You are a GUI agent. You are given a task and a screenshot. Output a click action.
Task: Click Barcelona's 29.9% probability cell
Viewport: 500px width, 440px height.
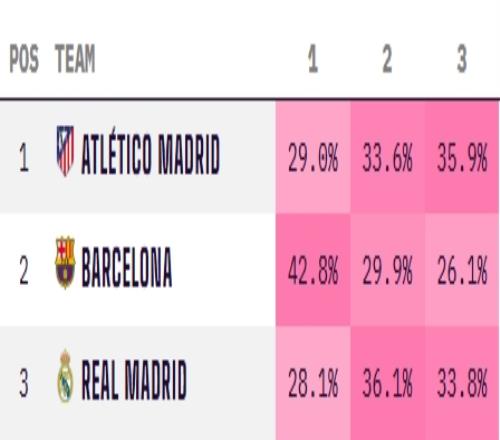point(388,270)
